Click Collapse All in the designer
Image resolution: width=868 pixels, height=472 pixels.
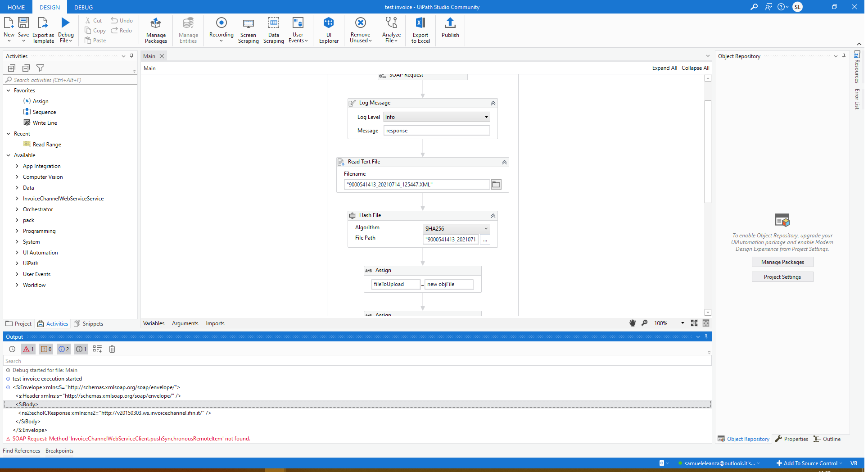point(695,68)
